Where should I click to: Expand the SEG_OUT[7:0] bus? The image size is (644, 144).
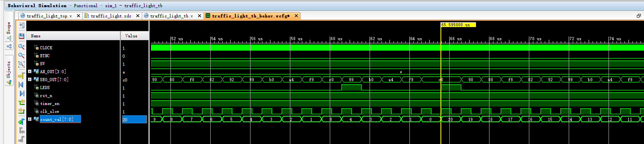click(x=29, y=80)
